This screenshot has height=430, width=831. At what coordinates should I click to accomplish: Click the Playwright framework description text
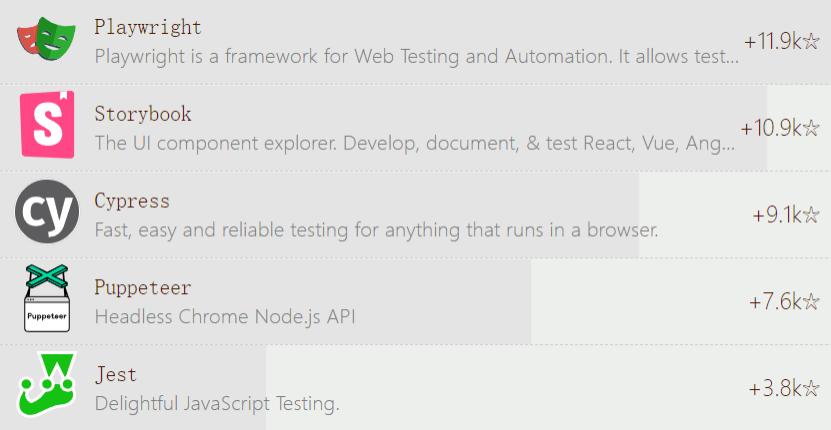tap(417, 56)
